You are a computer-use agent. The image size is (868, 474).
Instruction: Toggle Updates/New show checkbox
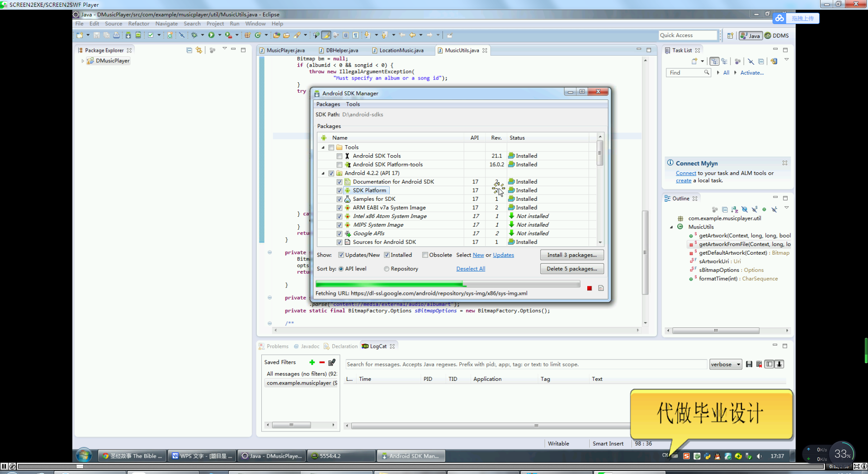coord(341,255)
